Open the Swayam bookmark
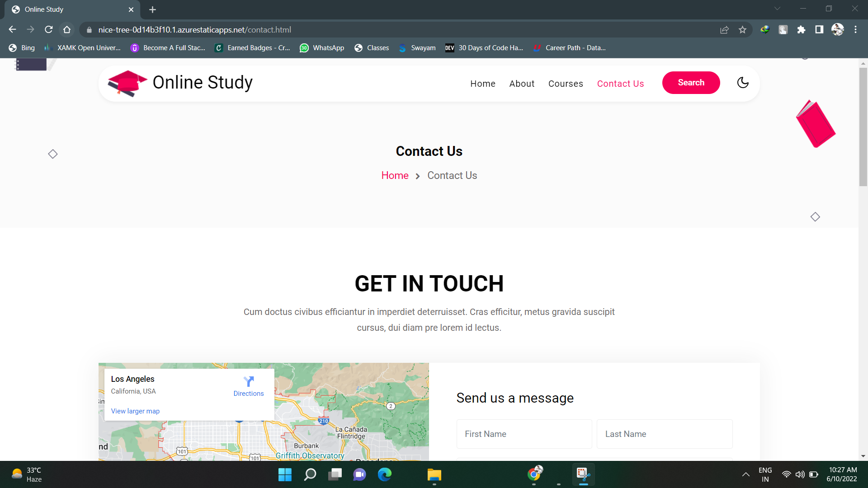The image size is (868, 488). click(417, 48)
